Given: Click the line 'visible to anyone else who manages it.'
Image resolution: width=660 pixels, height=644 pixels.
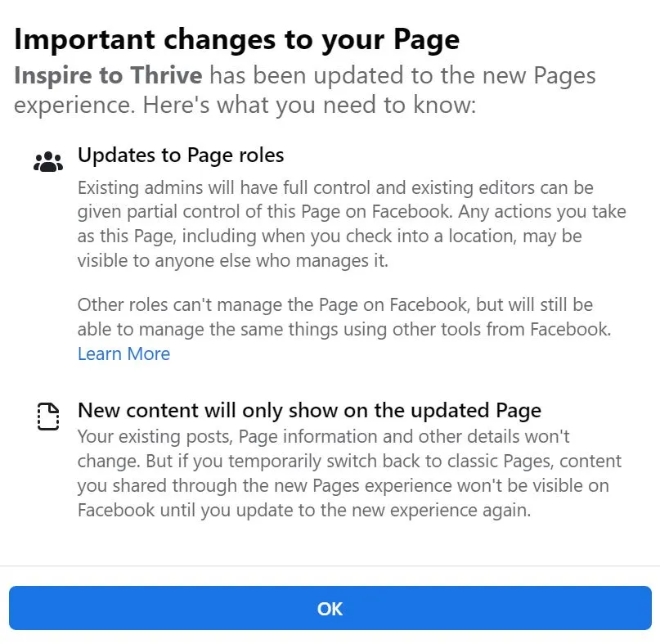Looking at the screenshot, I should tap(233, 261).
